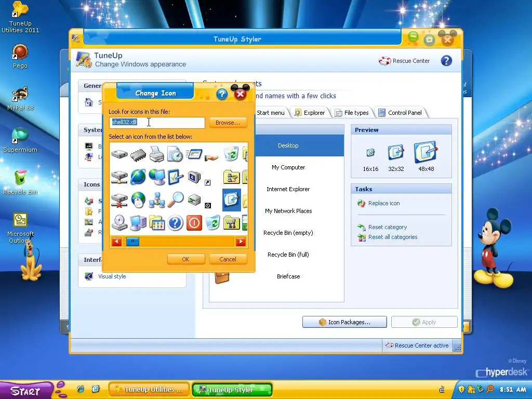
Task: Open Supermium desktop shortcut
Action: (x=20, y=140)
